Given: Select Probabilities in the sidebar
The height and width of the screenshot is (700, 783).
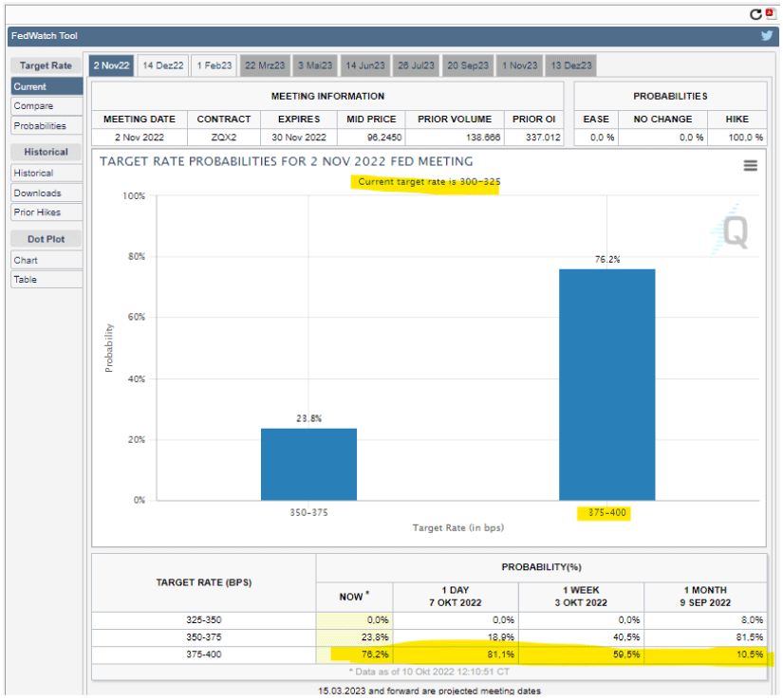Looking at the screenshot, I should 46,126.
